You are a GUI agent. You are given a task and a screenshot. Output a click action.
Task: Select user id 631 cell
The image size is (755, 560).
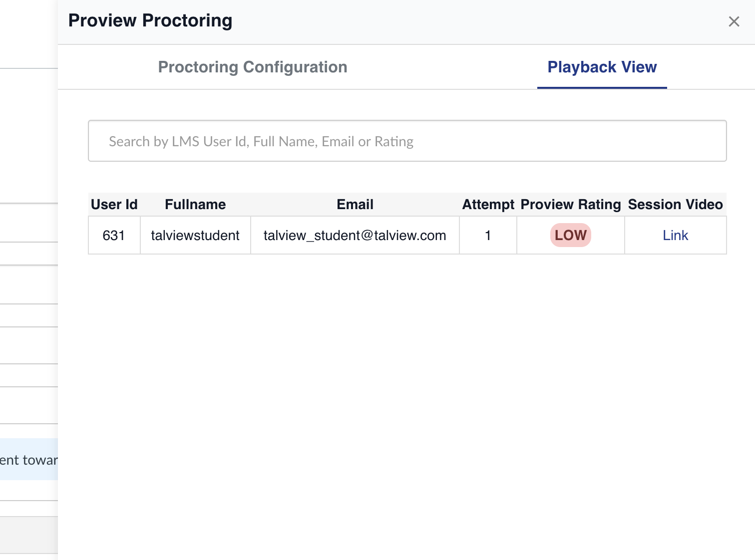click(114, 235)
